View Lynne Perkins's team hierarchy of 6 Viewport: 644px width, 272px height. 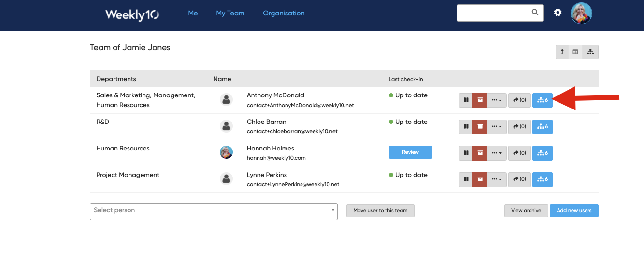[543, 179]
